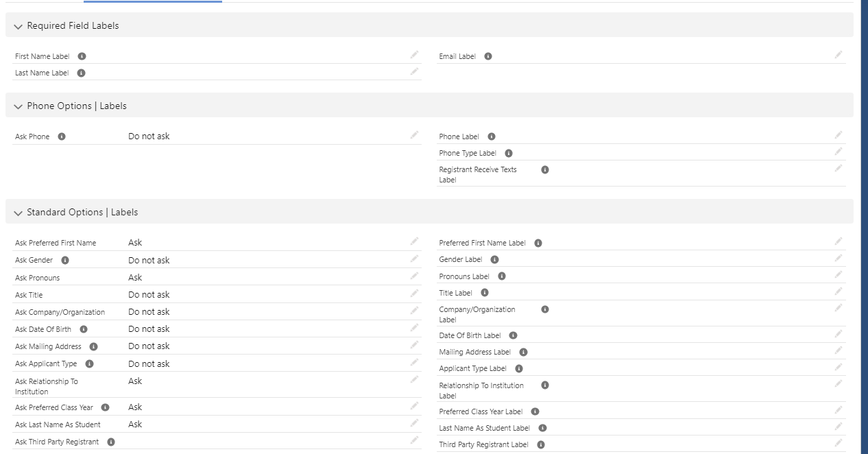This screenshot has width=868, height=454.
Task: Edit the Ask Gender pencil icon
Action: click(x=414, y=259)
